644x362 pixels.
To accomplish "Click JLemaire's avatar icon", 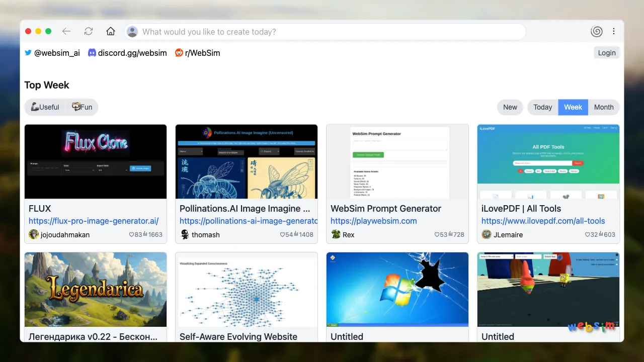I will click(487, 234).
